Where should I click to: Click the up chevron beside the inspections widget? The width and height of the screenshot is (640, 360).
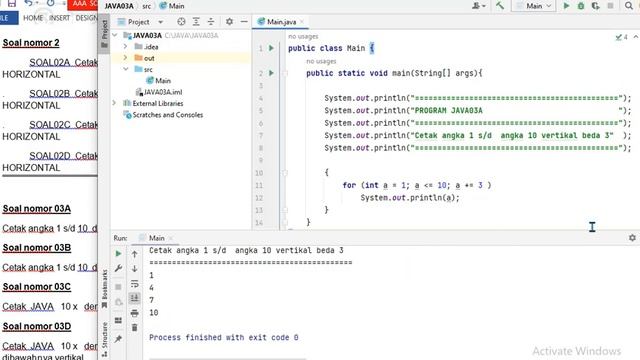636,37
